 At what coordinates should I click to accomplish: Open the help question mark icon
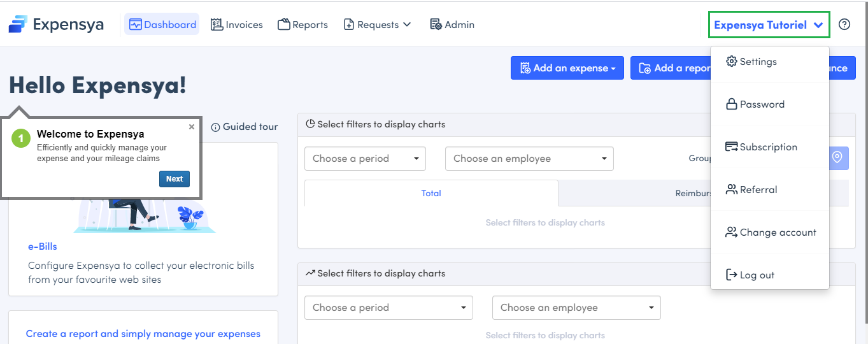[x=844, y=25]
